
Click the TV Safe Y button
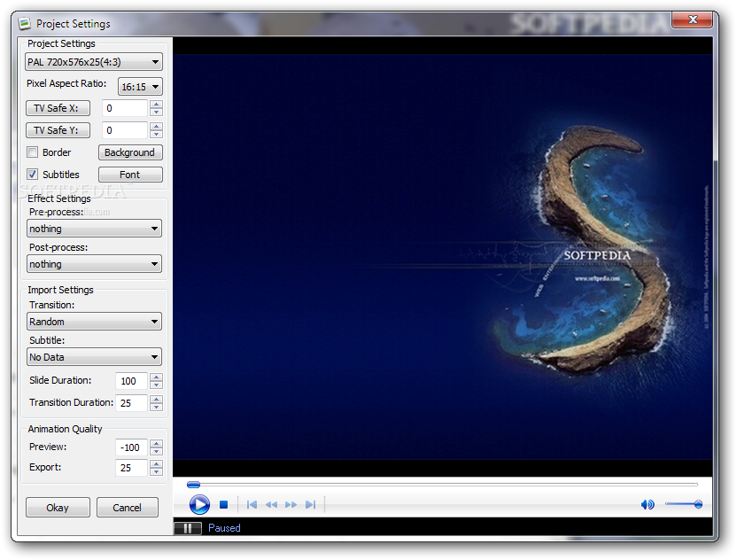[58, 130]
